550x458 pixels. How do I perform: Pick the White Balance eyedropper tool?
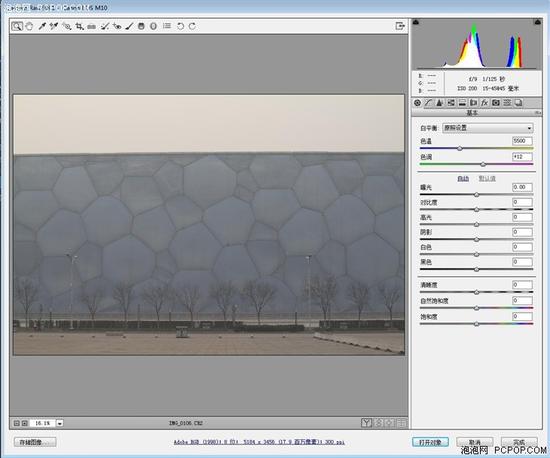[42, 26]
